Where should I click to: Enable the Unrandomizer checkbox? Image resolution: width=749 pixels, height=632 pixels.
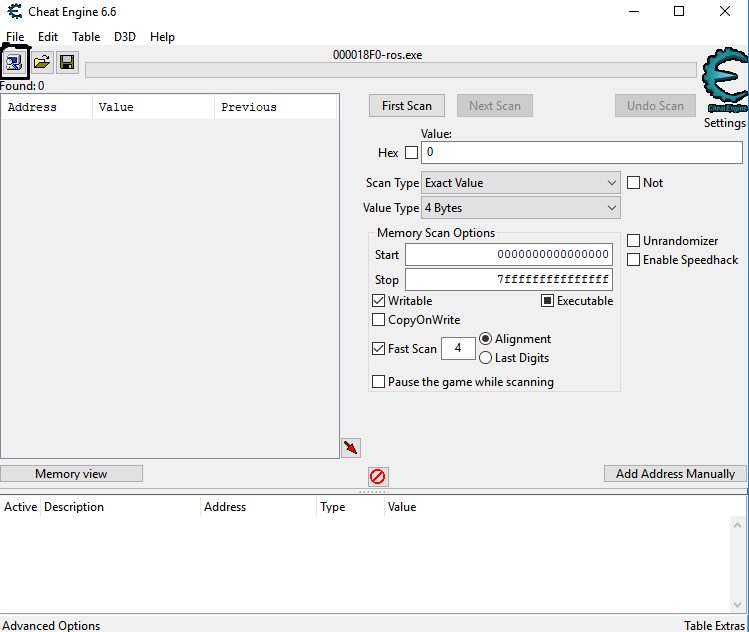(633, 240)
